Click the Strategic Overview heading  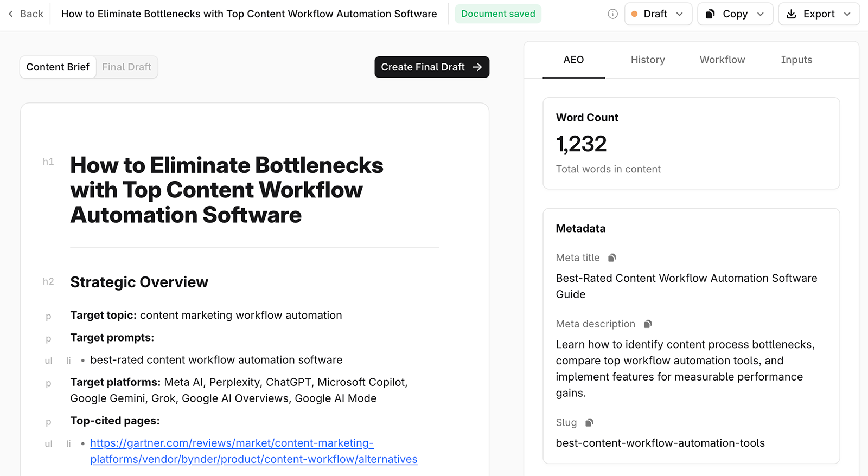[x=139, y=282]
